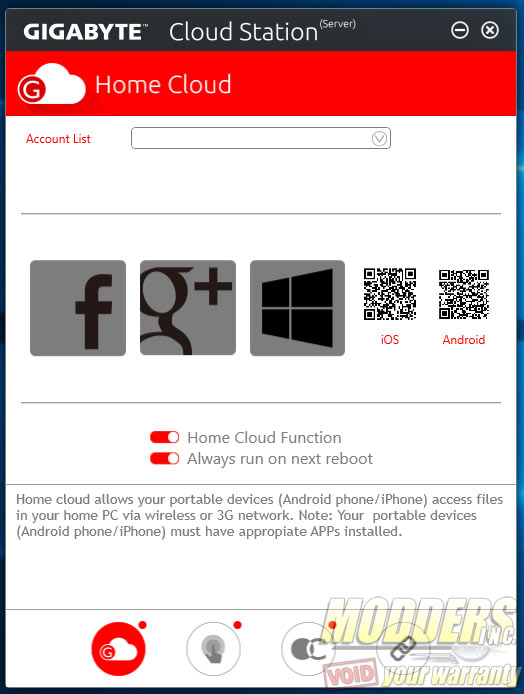Close the Cloud Station window
Screen dimensions: 524x694
point(490,31)
